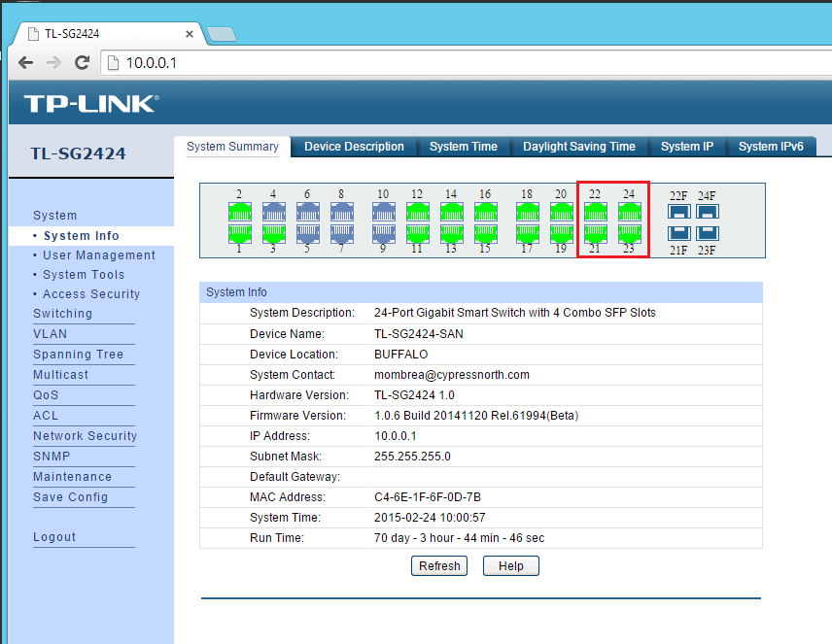Select port 24 icon
832x644 pixels.
pos(629,212)
